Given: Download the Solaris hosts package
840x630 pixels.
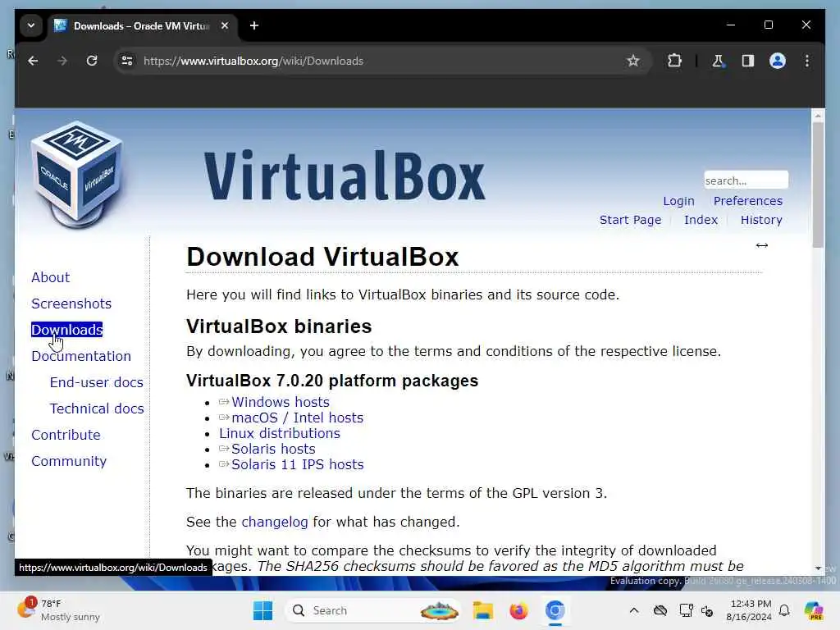Looking at the screenshot, I should 273,449.
